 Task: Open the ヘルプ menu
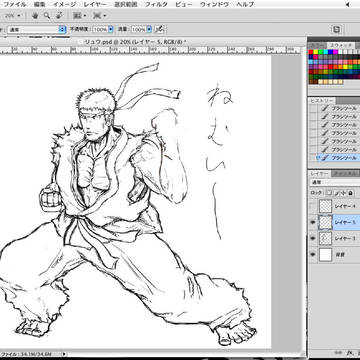point(245,4)
